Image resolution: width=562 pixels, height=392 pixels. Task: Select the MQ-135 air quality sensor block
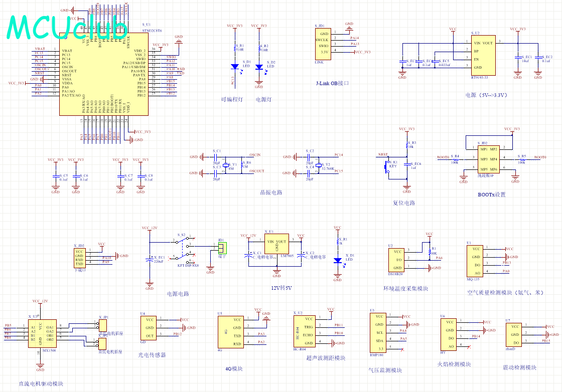476,260
